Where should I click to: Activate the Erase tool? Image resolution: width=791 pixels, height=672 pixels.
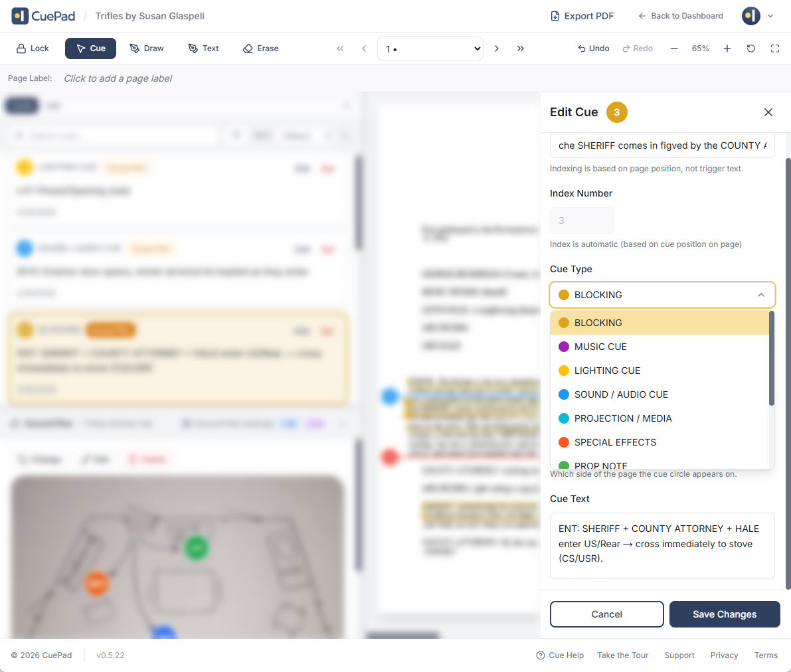click(260, 48)
